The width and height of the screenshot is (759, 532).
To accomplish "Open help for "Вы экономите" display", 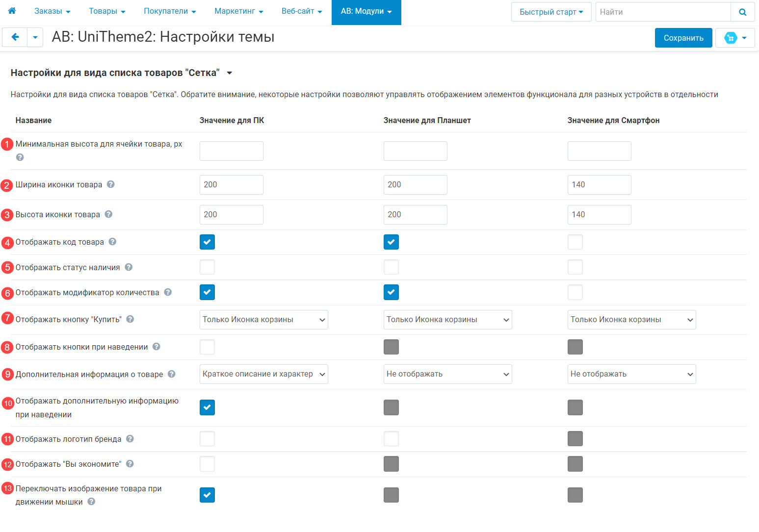I will pyautogui.click(x=130, y=464).
